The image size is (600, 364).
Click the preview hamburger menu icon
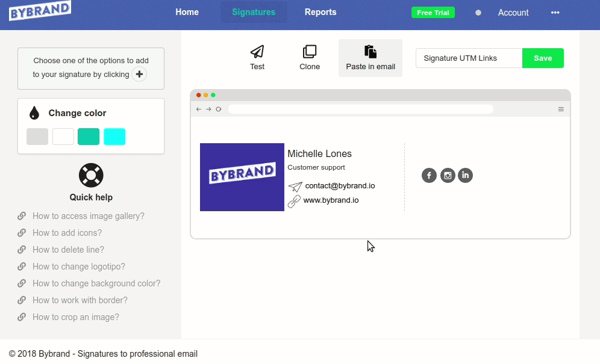pyautogui.click(x=561, y=110)
